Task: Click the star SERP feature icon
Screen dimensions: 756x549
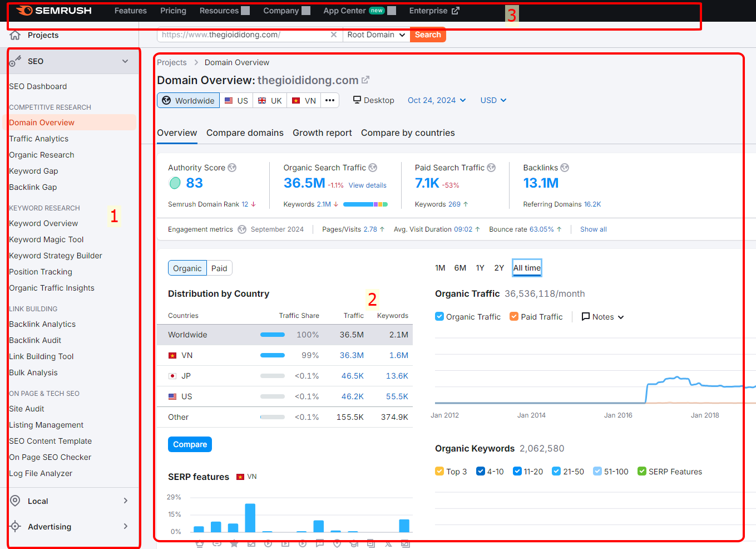Action: 234,543
